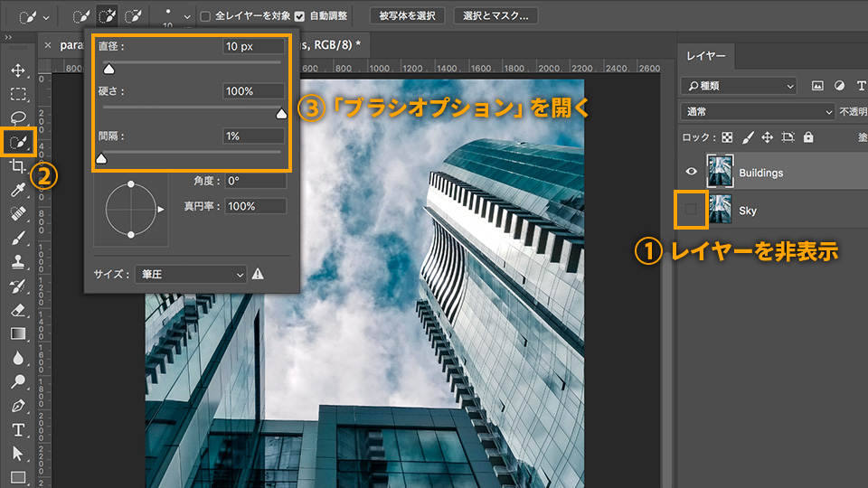The width and height of the screenshot is (868, 488).
Task: Click New Selection mode icon
Action: (x=81, y=16)
